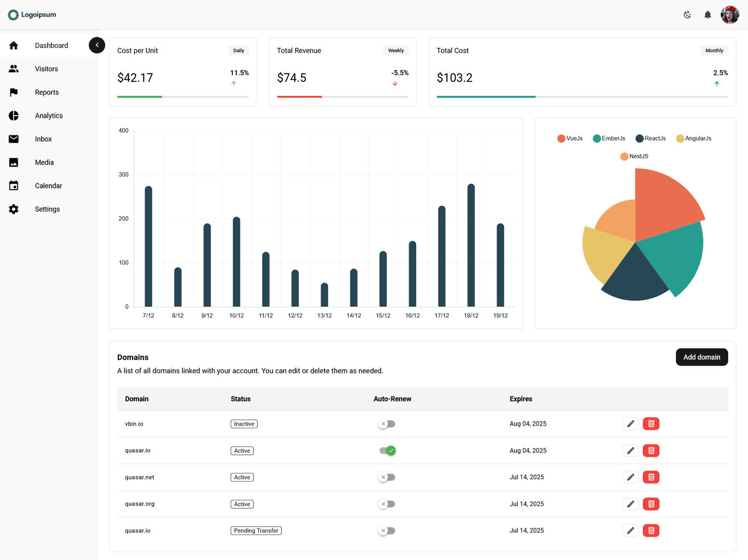Viewport: 748px width, 560px height.
Task: Collapse the sidebar with chevron button
Action: point(97,45)
